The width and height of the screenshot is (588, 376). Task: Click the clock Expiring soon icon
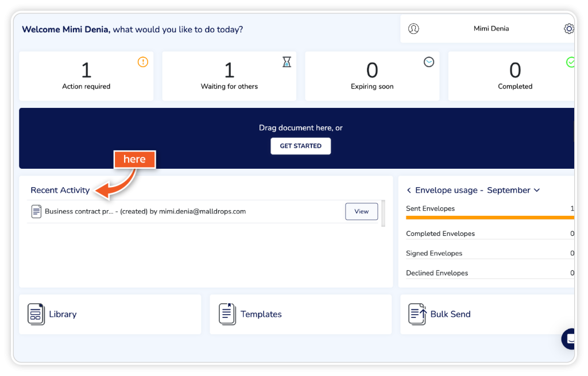(x=429, y=62)
